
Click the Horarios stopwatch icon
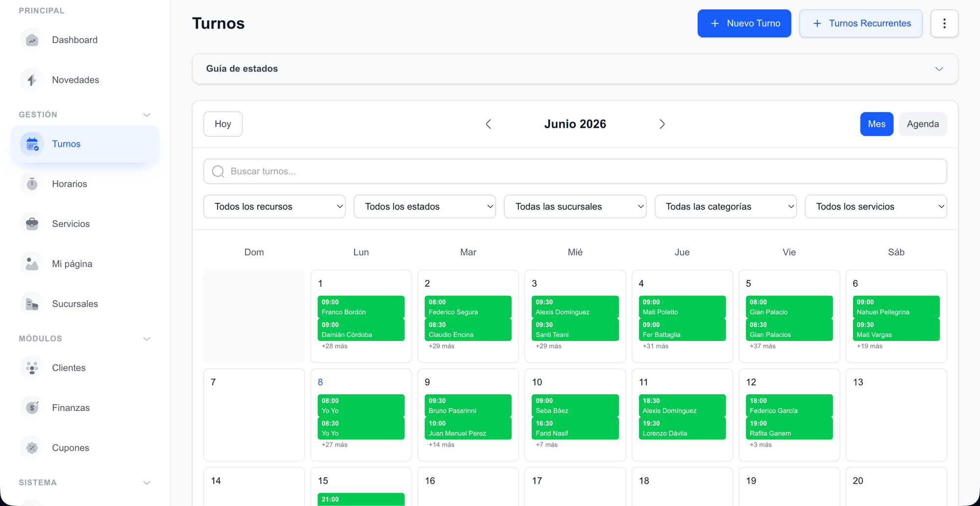click(32, 184)
